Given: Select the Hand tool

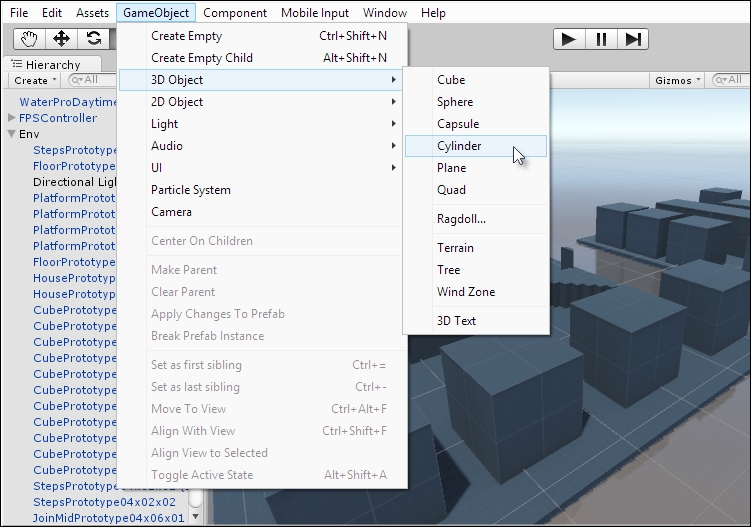Looking at the screenshot, I should coord(30,39).
